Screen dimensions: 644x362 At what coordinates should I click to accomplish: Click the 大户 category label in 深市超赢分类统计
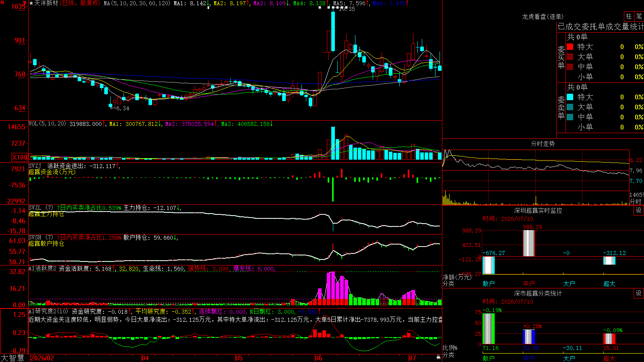coord(569,358)
